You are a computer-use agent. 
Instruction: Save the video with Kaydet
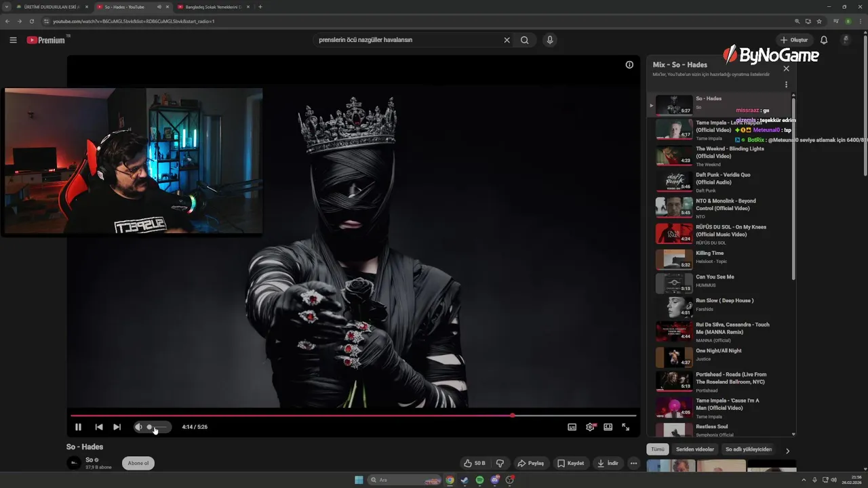pyautogui.click(x=571, y=464)
